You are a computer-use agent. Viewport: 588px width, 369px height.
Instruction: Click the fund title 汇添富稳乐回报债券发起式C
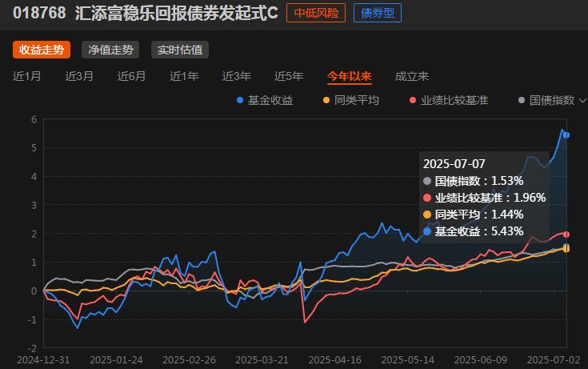[x=177, y=13]
